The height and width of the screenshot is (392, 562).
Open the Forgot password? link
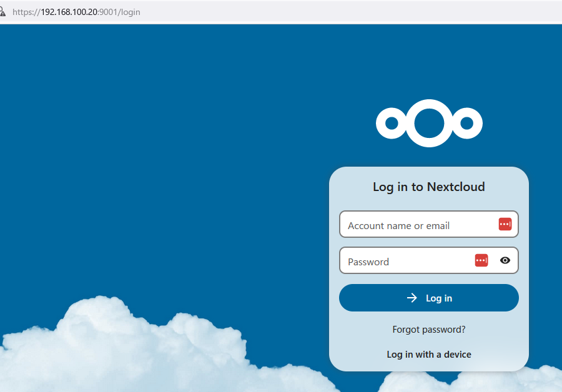click(x=429, y=330)
